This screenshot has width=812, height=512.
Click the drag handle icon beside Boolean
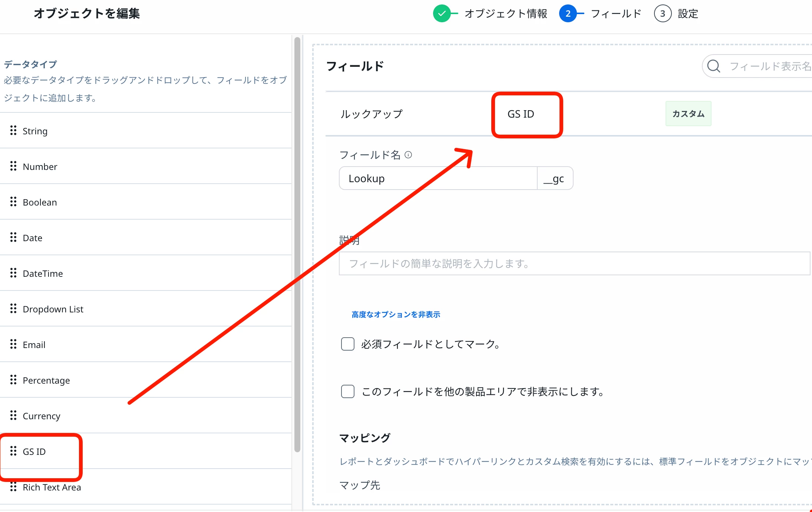13,202
